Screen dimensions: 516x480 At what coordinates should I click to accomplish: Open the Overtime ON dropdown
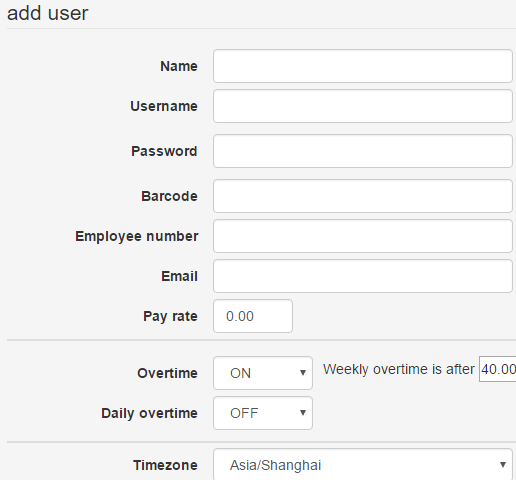click(263, 373)
